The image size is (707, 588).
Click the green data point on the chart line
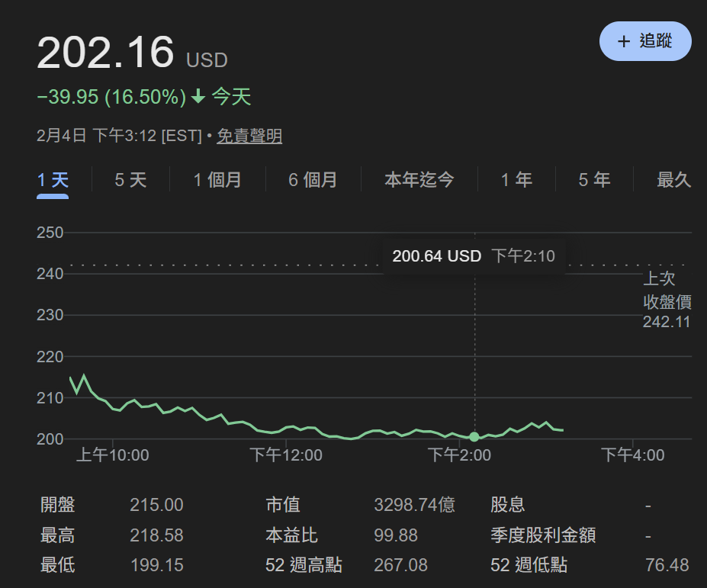474,437
